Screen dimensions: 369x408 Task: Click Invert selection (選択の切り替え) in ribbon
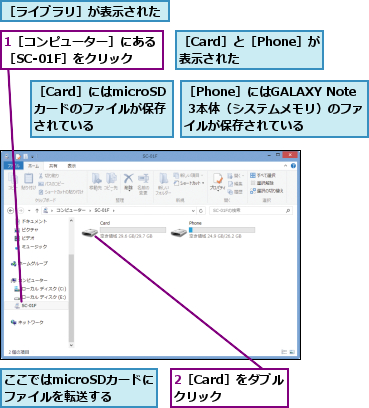pyautogui.click(x=267, y=191)
